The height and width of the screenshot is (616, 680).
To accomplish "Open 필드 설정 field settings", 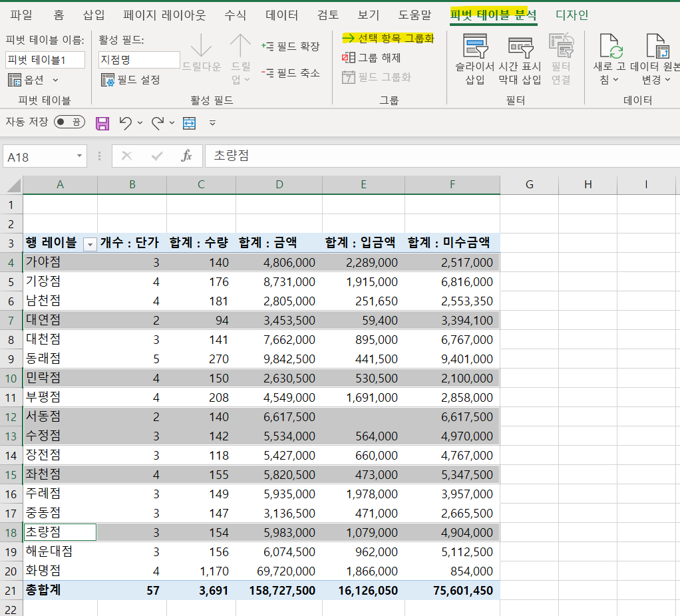I will click(x=130, y=80).
